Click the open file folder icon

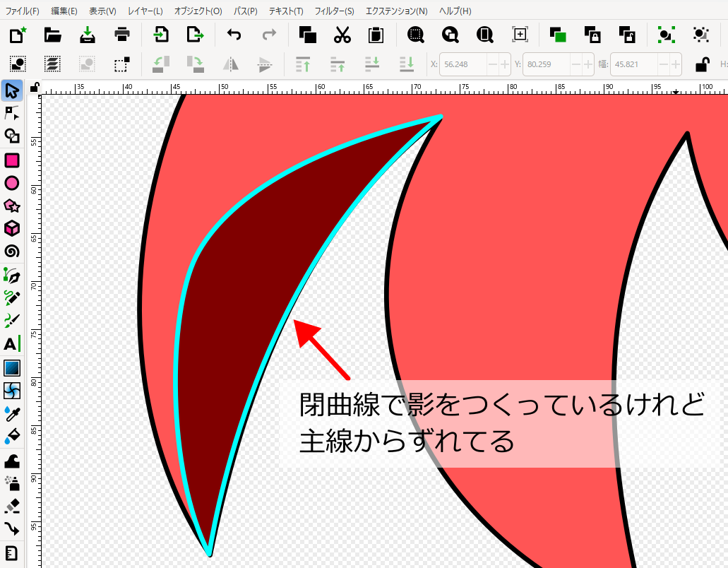pos(52,35)
